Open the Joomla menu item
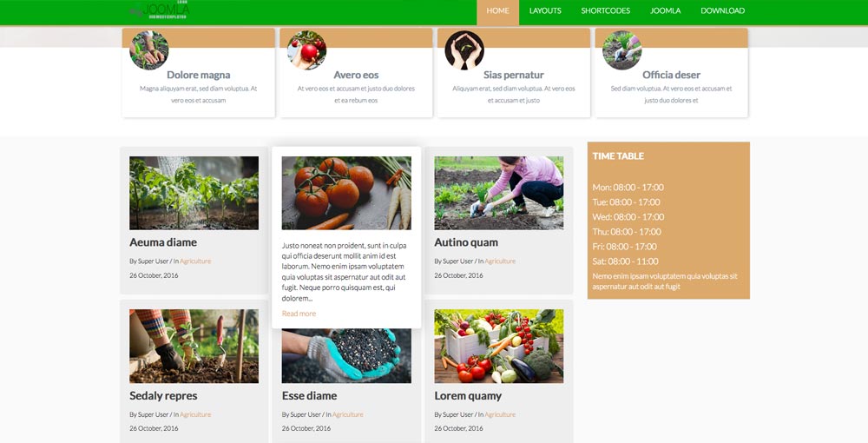The image size is (868, 443). click(x=666, y=11)
